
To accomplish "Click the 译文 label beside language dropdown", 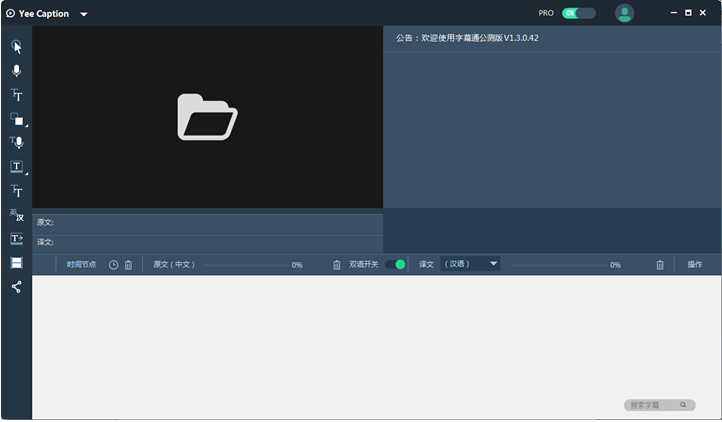I will [426, 264].
